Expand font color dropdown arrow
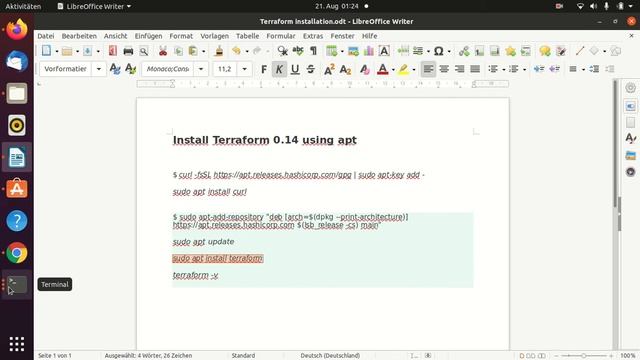 393,69
